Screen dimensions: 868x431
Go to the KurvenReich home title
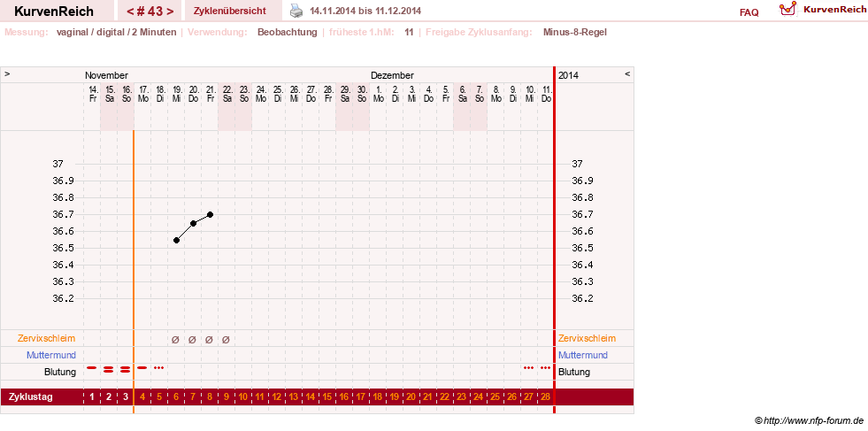tap(54, 12)
